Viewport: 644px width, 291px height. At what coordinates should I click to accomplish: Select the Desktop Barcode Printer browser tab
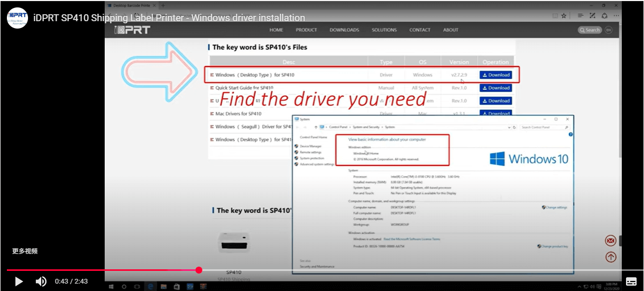(x=132, y=5)
